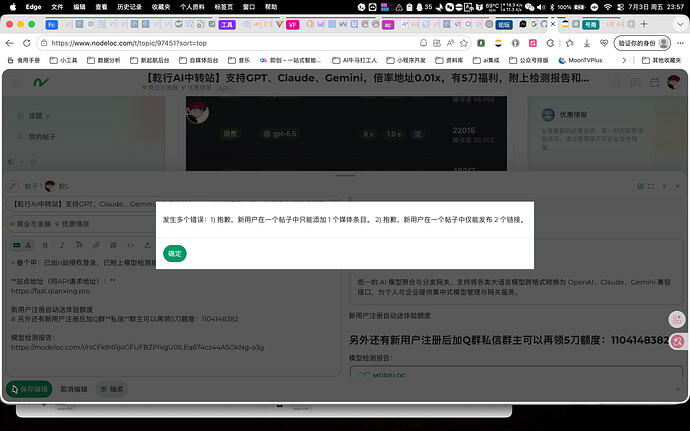Open the 数据分析 bookmarks folder
This screenshot has height=431, width=690.
103,60
